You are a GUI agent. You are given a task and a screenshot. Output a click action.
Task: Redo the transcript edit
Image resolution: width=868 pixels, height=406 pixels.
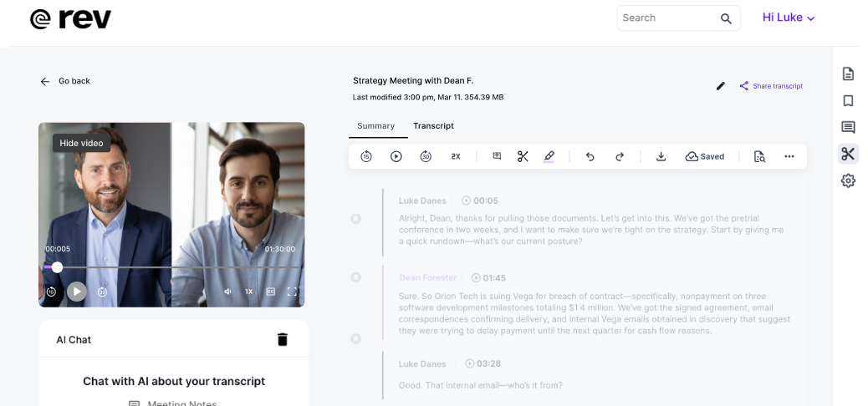pos(620,156)
